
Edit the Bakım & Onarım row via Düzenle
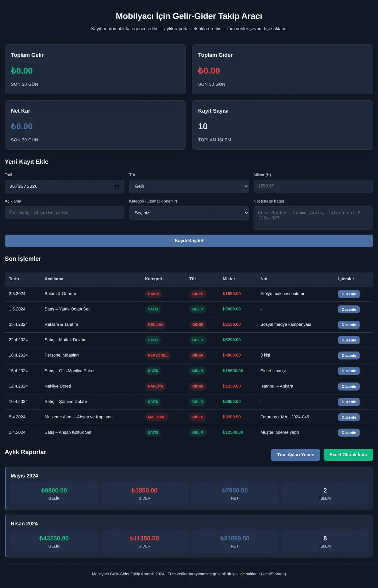click(349, 294)
